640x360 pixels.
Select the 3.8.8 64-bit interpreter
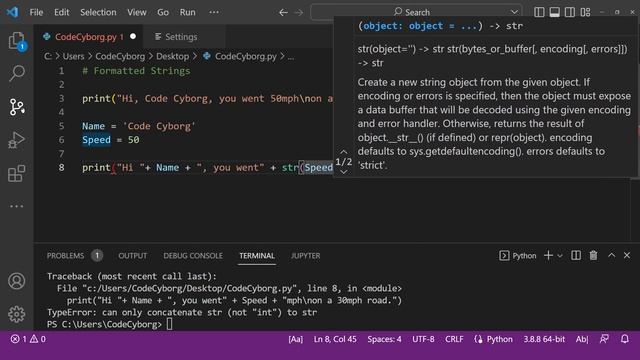[x=544, y=339]
